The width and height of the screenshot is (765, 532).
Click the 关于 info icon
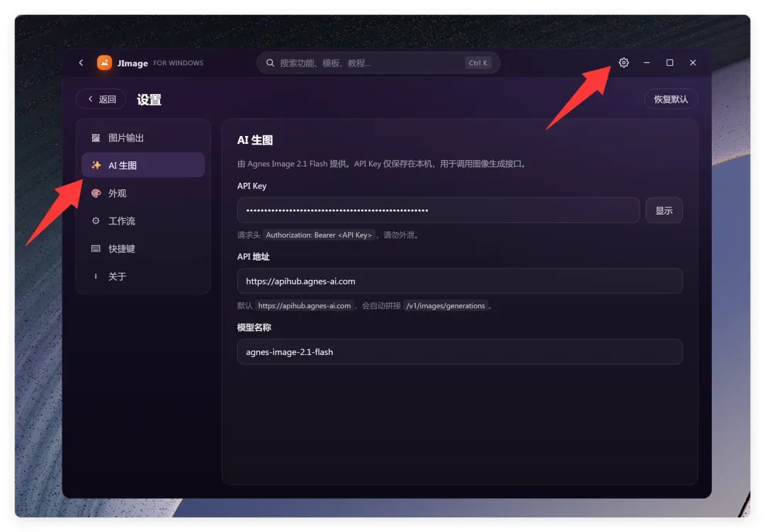click(96, 276)
